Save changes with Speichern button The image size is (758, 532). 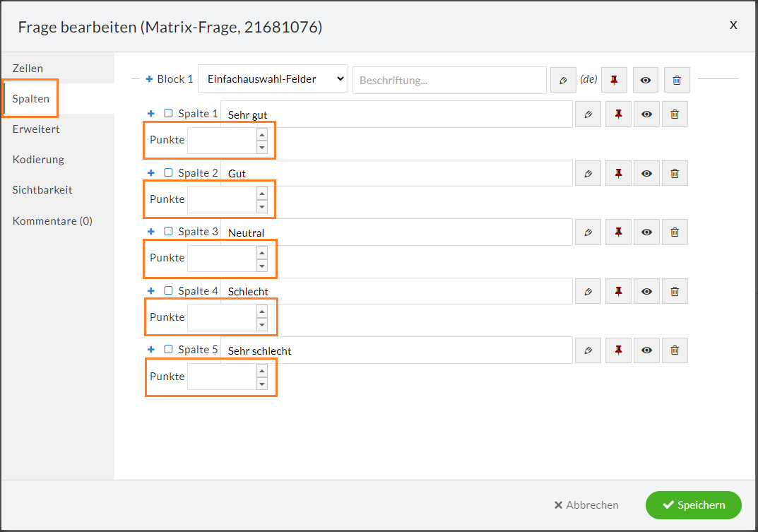[693, 505]
